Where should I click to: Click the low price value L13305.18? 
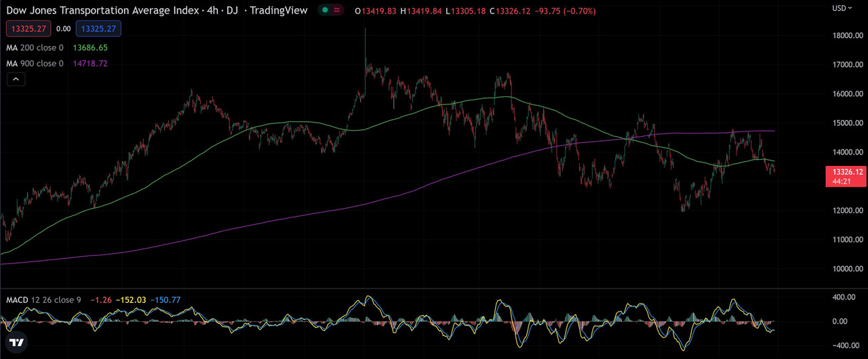tap(467, 10)
